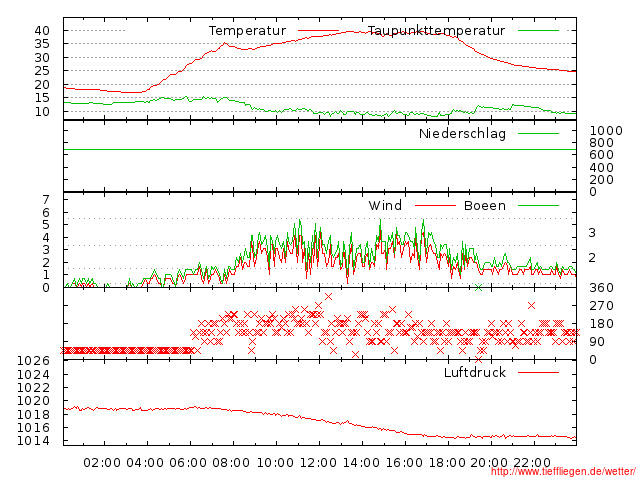Screen dimensions: 640x480
Task: Click the 02:00 time axis label
Action: tap(102, 463)
